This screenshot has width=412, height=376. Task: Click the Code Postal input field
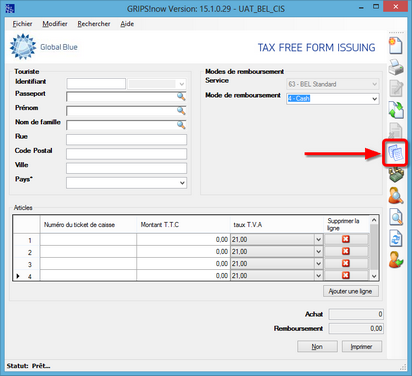(x=126, y=154)
